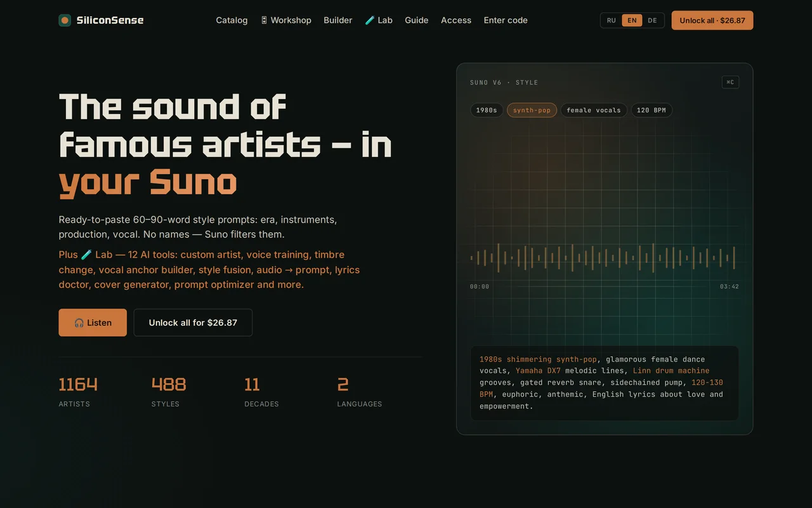
Task: Click the SiliconSense logo icon
Action: 65,20
